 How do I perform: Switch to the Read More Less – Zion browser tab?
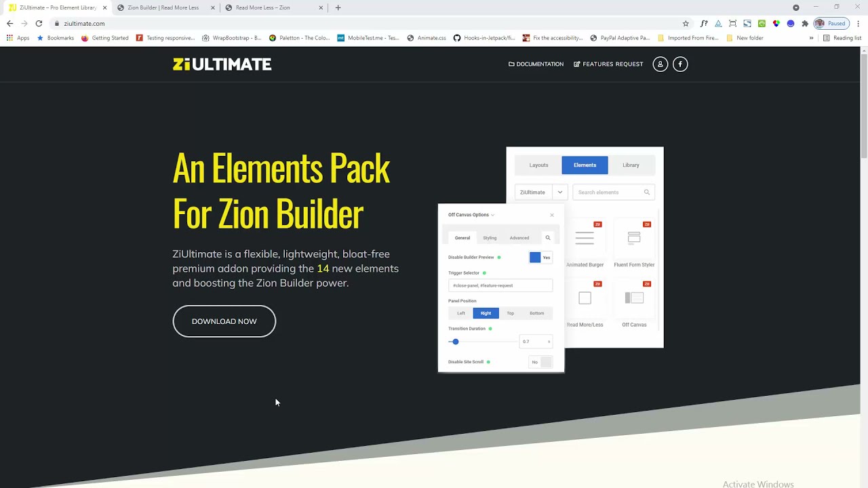(273, 7)
